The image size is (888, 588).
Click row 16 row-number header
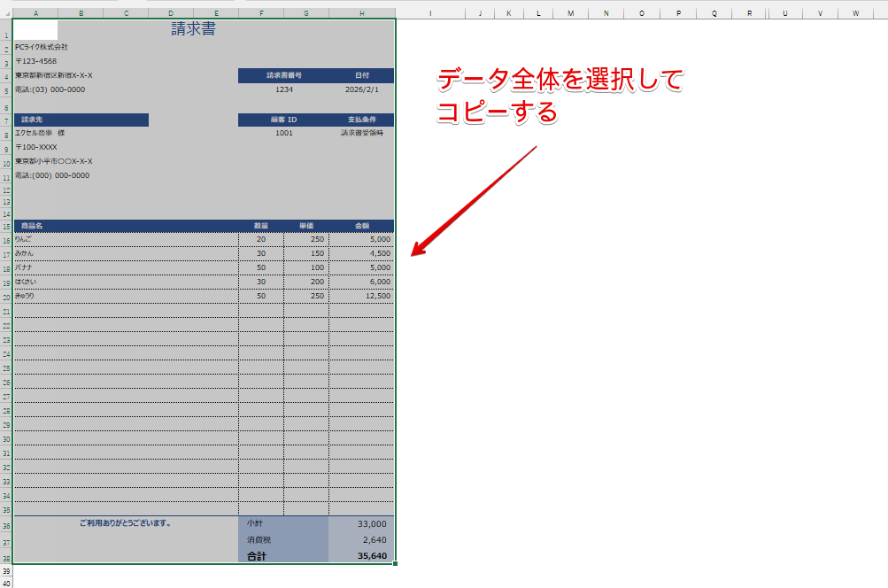coord(5,239)
